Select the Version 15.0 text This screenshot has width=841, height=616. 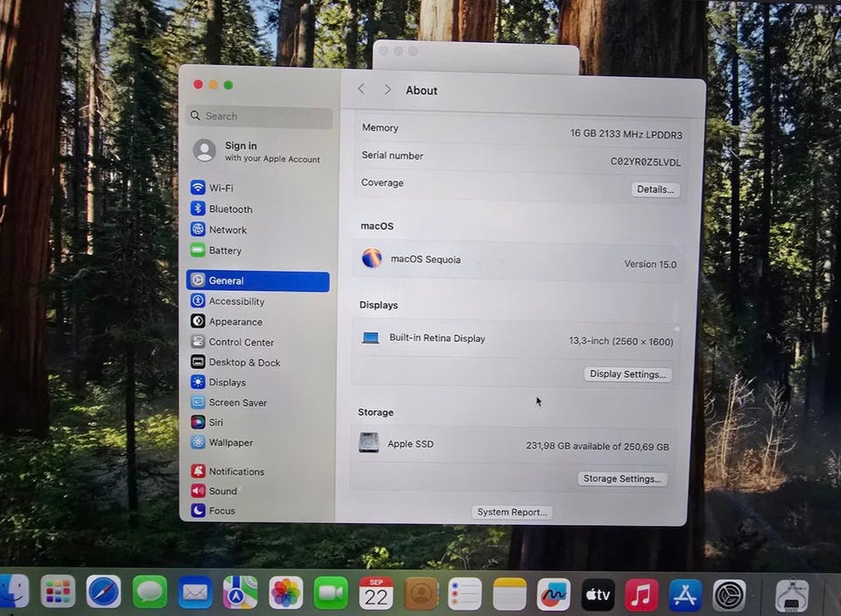pyautogui.click(x=650, y=264)
